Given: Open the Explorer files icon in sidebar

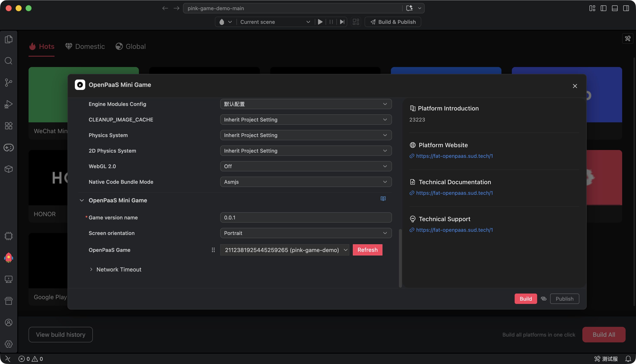Looking at the screenshot, I should point(8,39).
